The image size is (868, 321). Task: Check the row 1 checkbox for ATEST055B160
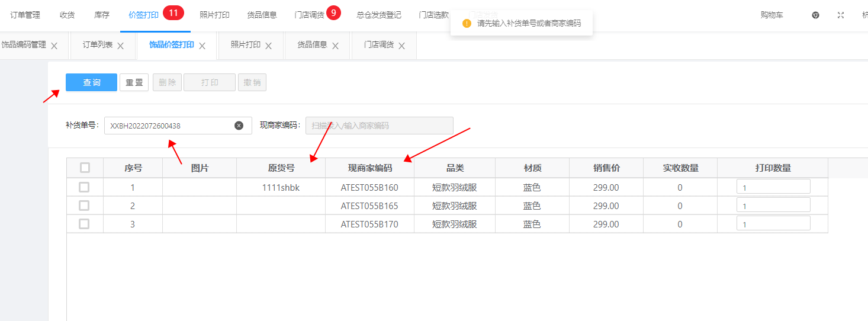[x=84, y=187]
